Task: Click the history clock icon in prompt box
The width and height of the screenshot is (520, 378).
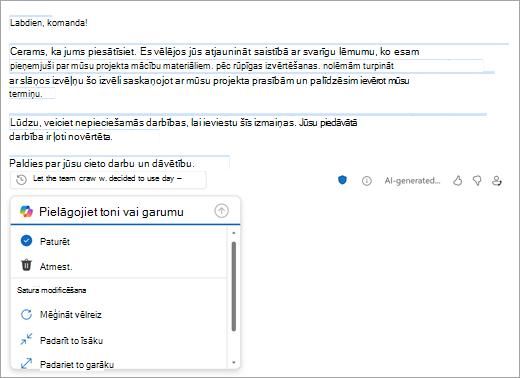Action: pyautogui.click(x=21, y=180)
